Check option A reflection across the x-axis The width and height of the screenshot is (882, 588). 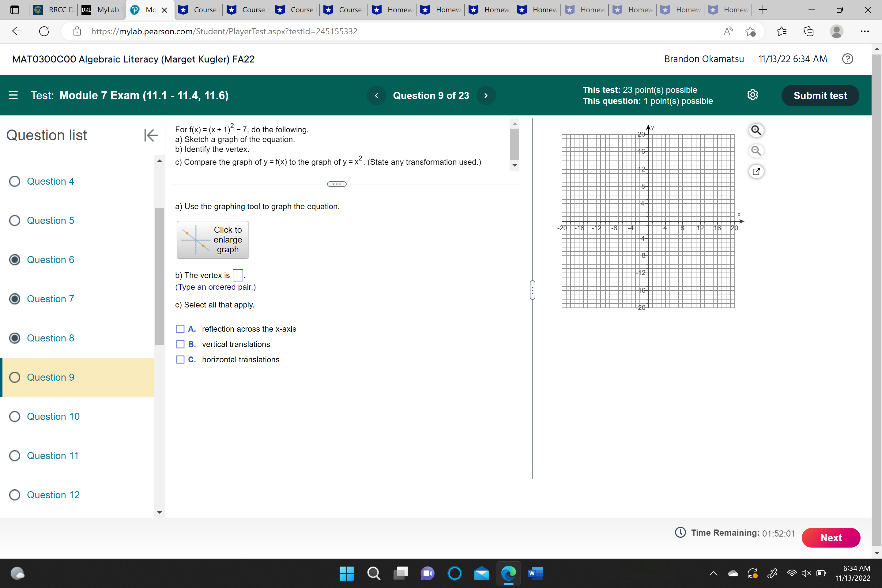click(x=180, y=329)
